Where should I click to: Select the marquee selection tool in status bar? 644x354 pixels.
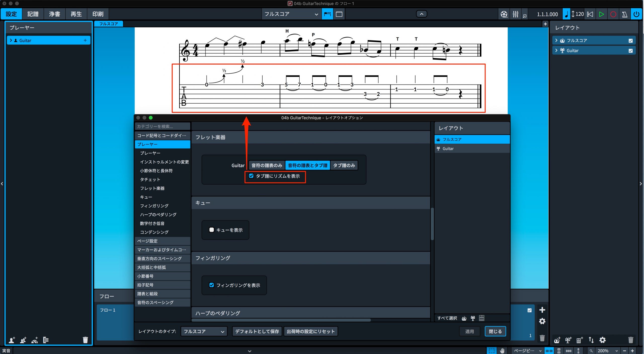pos(492,351)
